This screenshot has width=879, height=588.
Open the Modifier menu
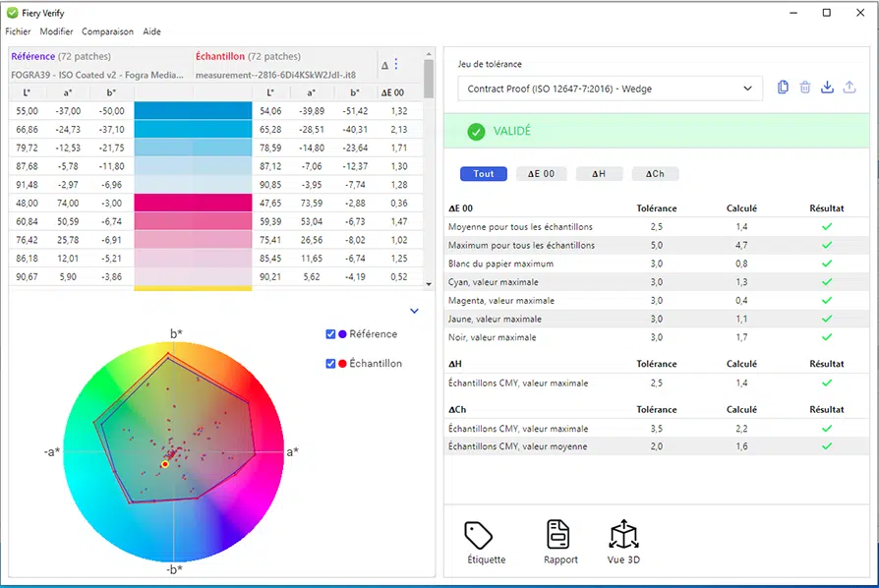[56, 31]
